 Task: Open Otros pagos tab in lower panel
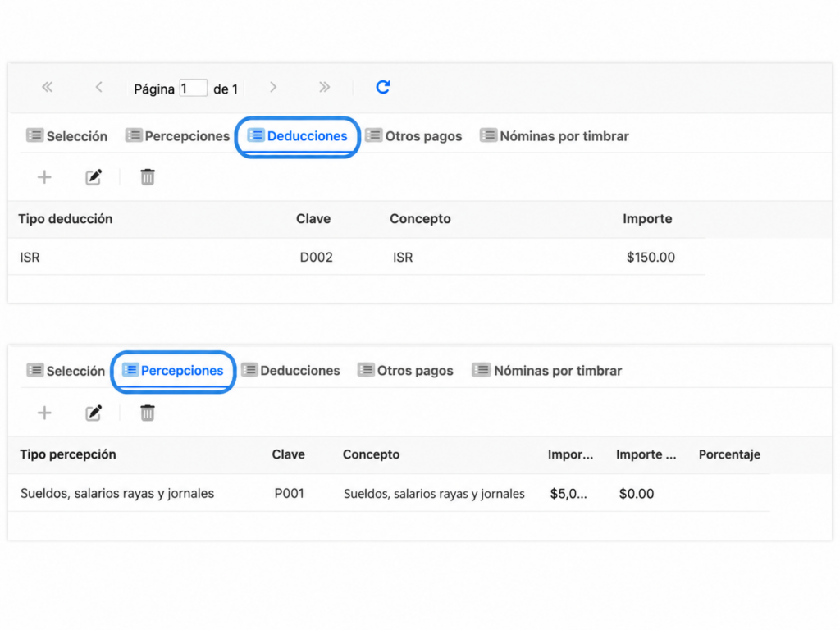tap(405, 371)
